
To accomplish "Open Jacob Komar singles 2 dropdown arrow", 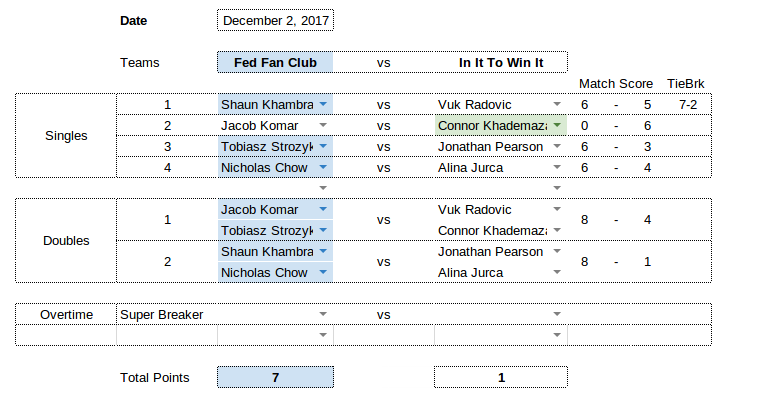I will tap(323, 125).
